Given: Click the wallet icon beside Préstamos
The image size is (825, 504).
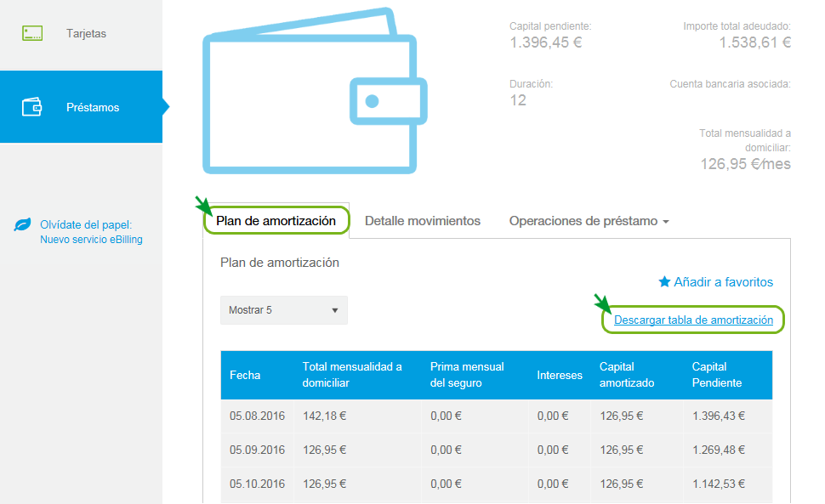Looking at the screenshot, I should 32,106.
